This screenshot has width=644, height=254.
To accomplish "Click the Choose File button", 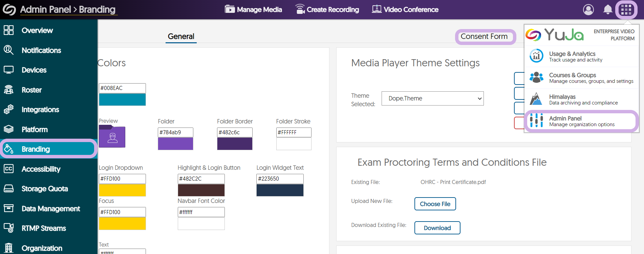I will tap(435, 204).
